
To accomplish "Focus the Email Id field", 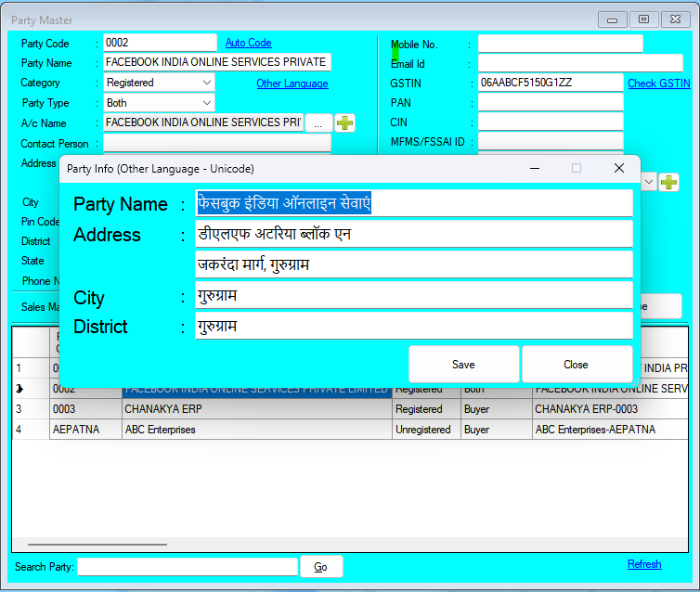I will click(580, 63).
